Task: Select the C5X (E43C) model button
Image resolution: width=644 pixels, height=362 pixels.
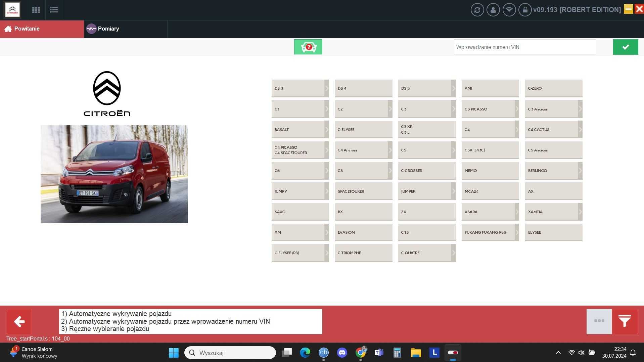Action: click(490, 150)
